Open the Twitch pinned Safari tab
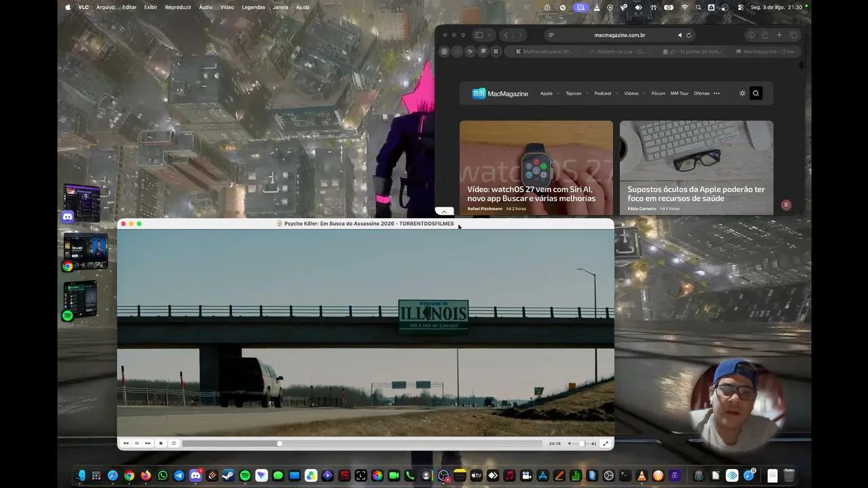This screenshot has width=868, height=488. pyautogui.click(x=483, y=52)
